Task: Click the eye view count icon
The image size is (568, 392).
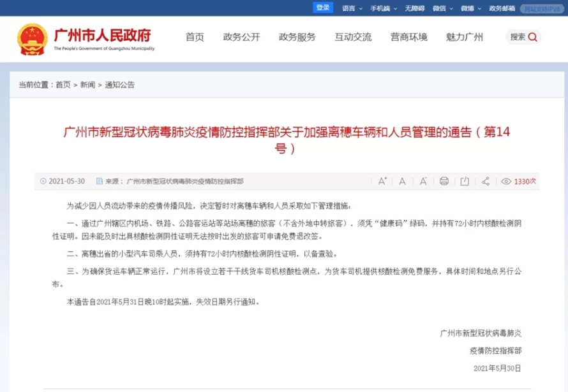Action: click(506, 182)
